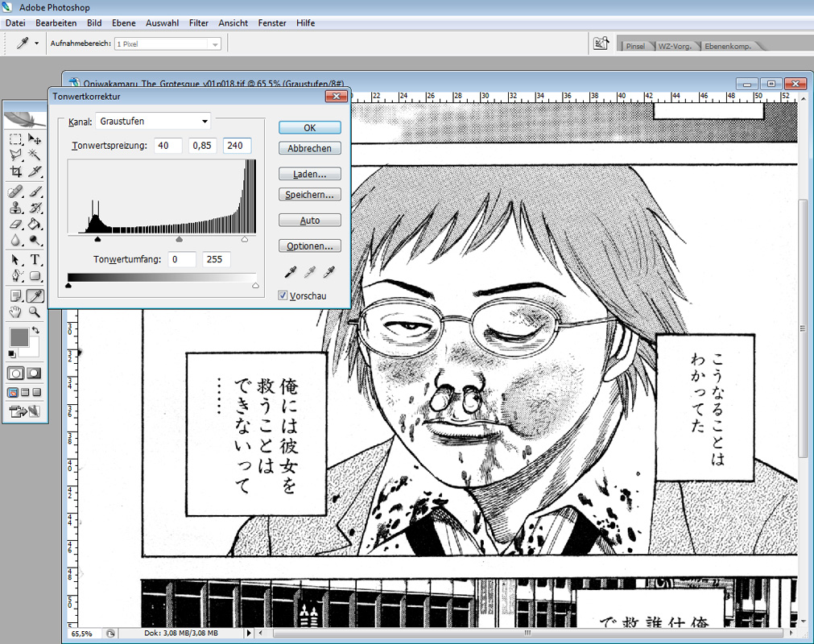This screenshot has width=814, height=644.
Task: Select the Notes tool
Action: (x=15, y=295)
